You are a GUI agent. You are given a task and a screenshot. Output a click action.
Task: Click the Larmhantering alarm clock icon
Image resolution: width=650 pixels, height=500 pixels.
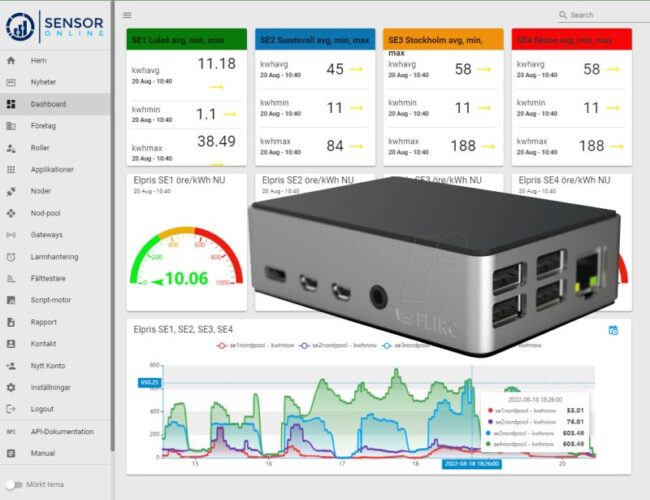[x=11, y=257]
